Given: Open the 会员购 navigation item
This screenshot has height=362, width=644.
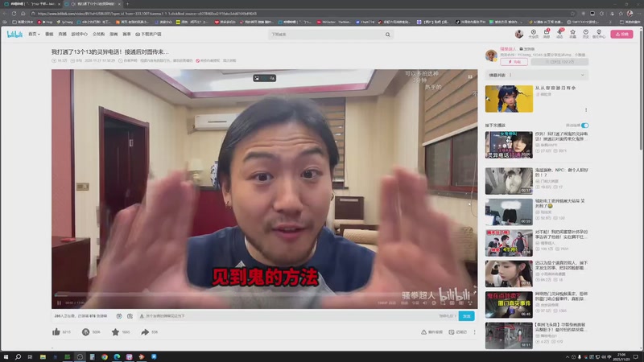Looking at the screenshot, I should tap(98, 34).
